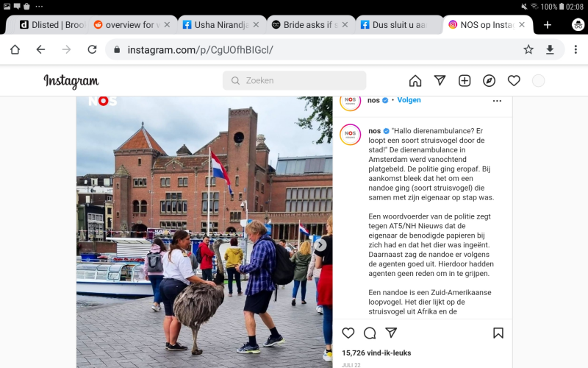Open comment bubble icon under the post
Screen dimensions: 588x368
(x=370, y=333)
